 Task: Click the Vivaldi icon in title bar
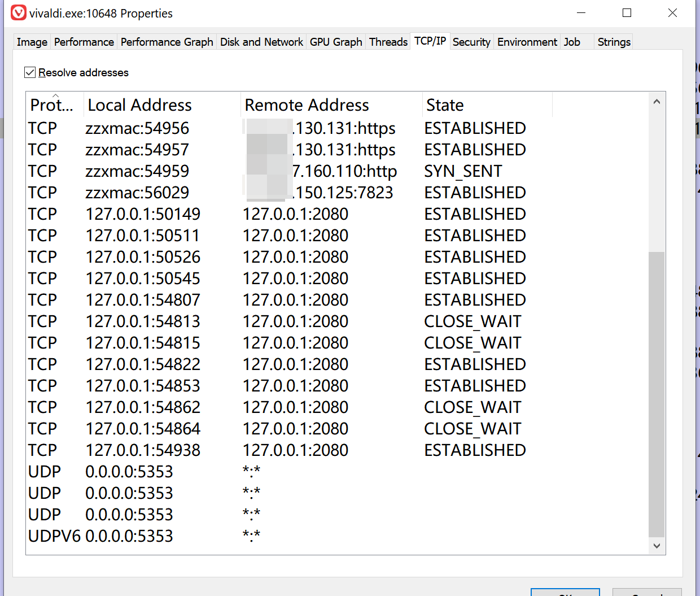(x=19, y=12)
